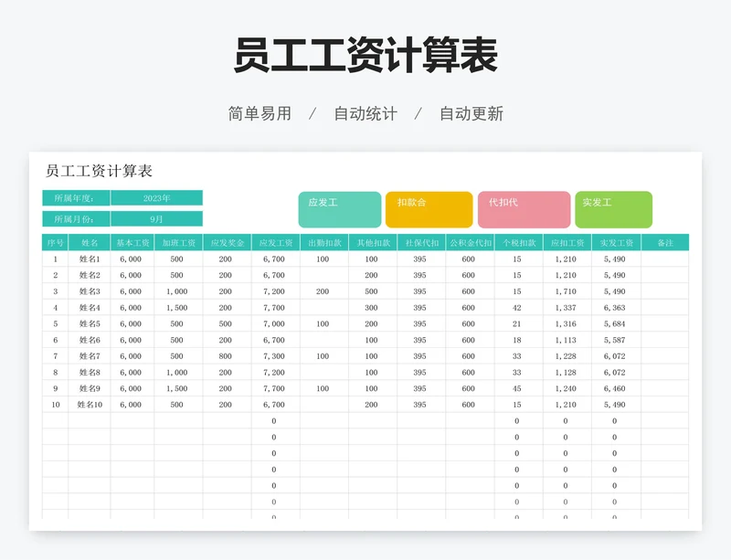
Task: Select the 6,460 实发工资 cell
Action: [x=616, y=388]
